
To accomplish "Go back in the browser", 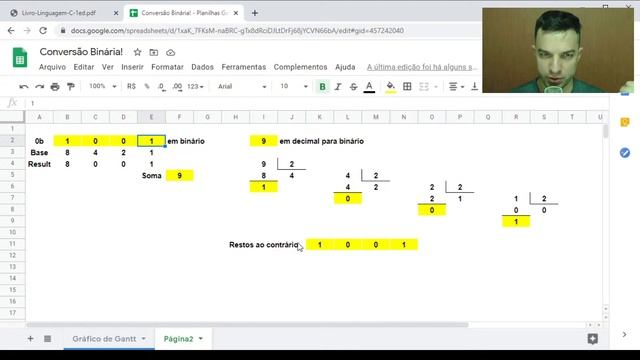I will [x=11, y=31].
